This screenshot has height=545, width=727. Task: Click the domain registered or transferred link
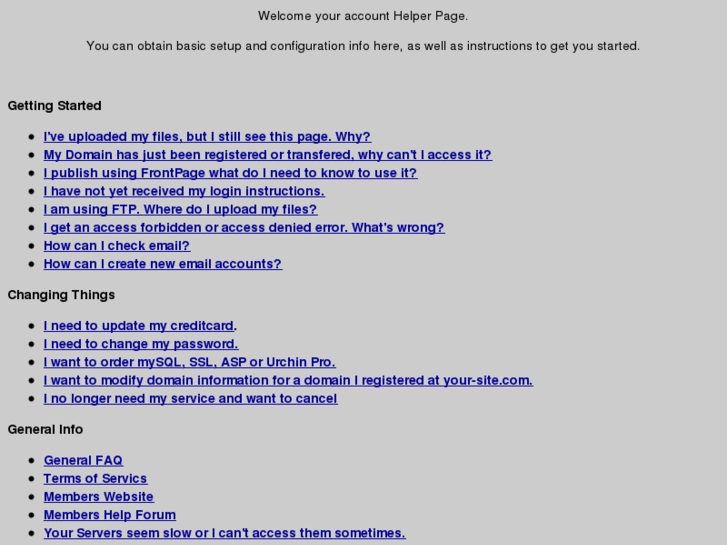coord(268,155)
